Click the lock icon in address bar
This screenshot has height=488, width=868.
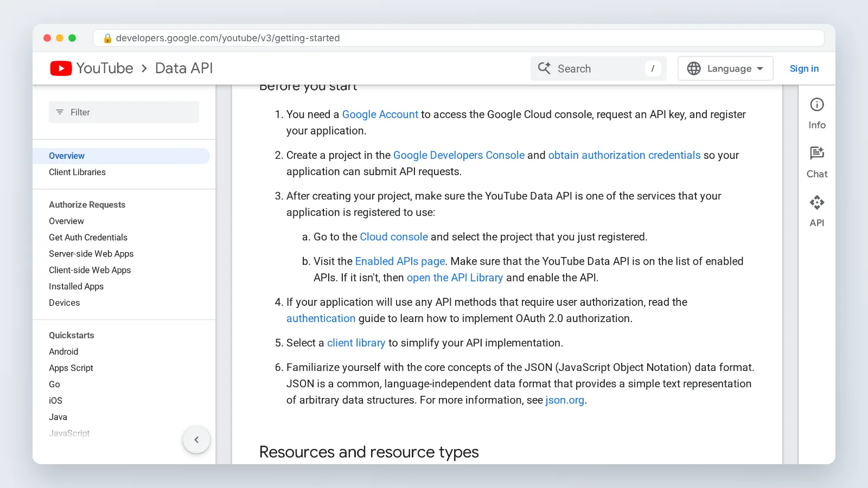(107, 38)
